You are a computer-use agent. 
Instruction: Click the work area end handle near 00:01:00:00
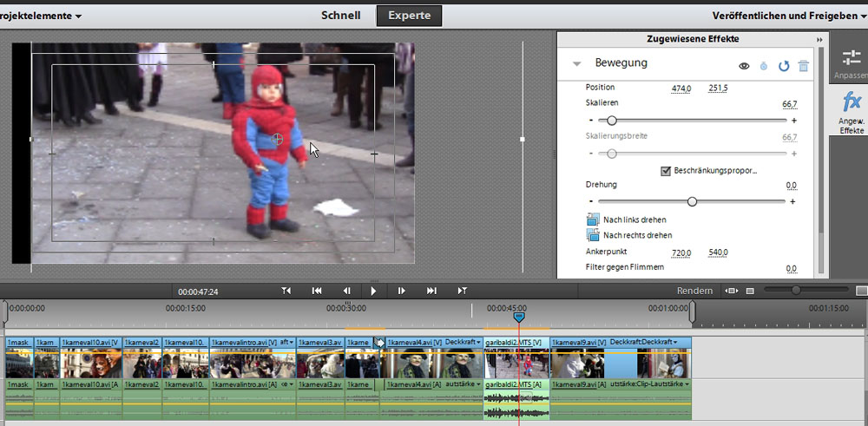point(692,311)
